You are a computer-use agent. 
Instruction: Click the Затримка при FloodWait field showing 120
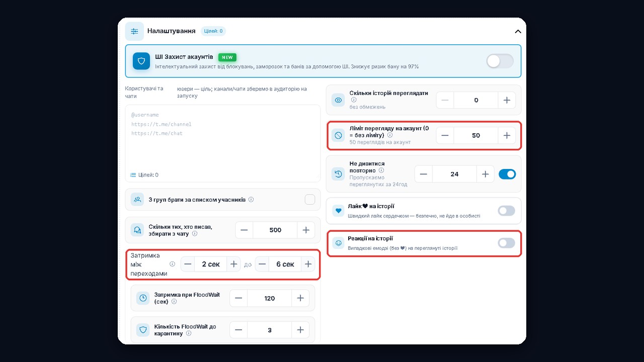270,298
